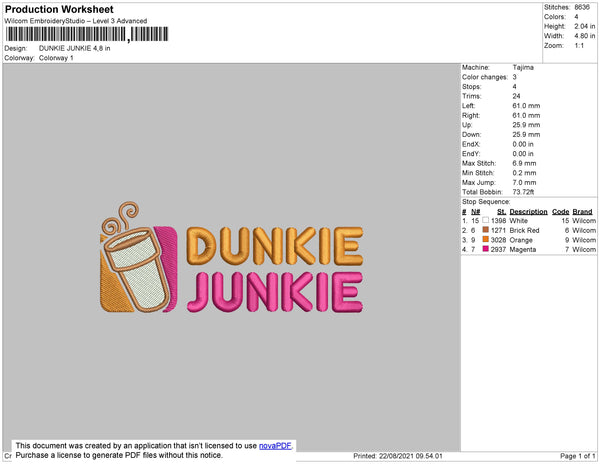Select the 'White' description in stop row 1

click(x=518, y=221)
